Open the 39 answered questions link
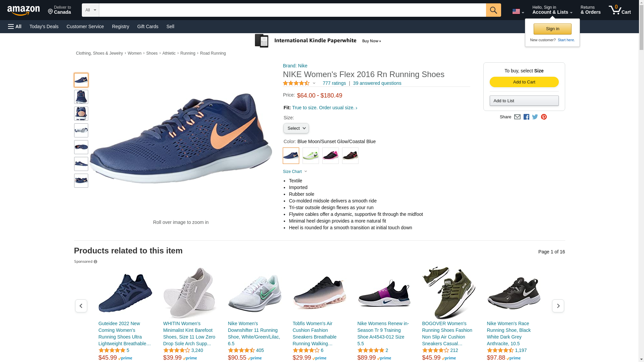 coord(377,83)
